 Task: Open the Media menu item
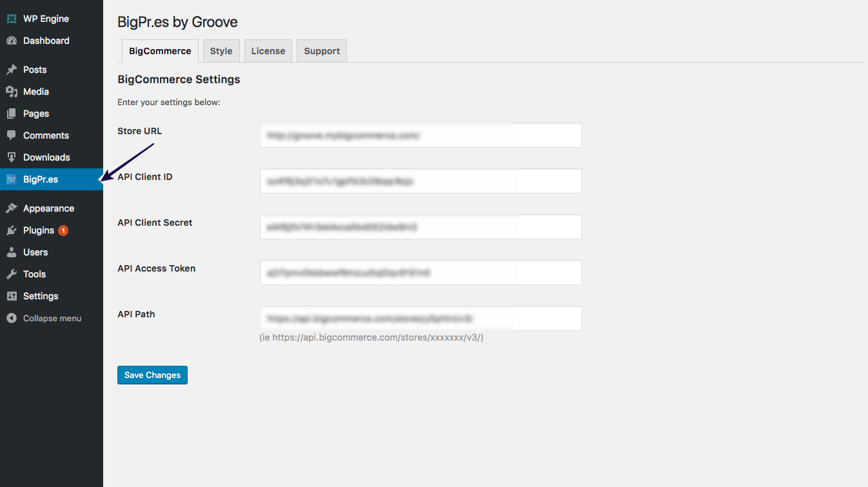pos(52,92)
